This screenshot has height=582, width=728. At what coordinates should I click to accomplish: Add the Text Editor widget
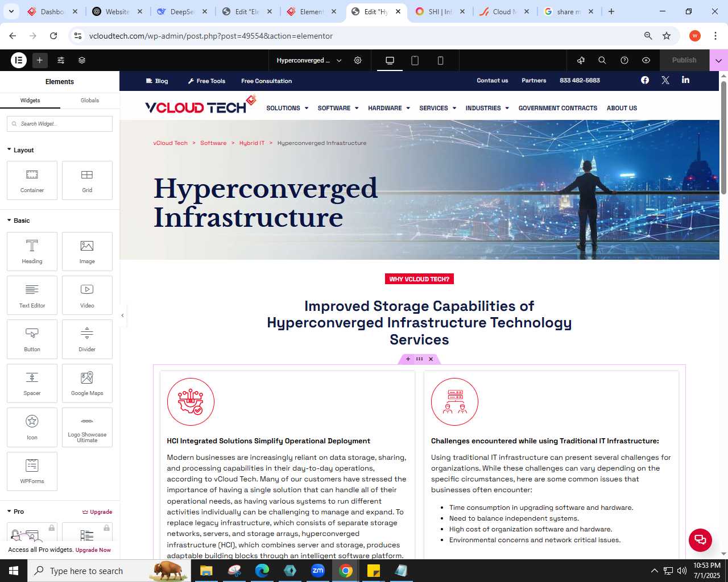(32, 295)
